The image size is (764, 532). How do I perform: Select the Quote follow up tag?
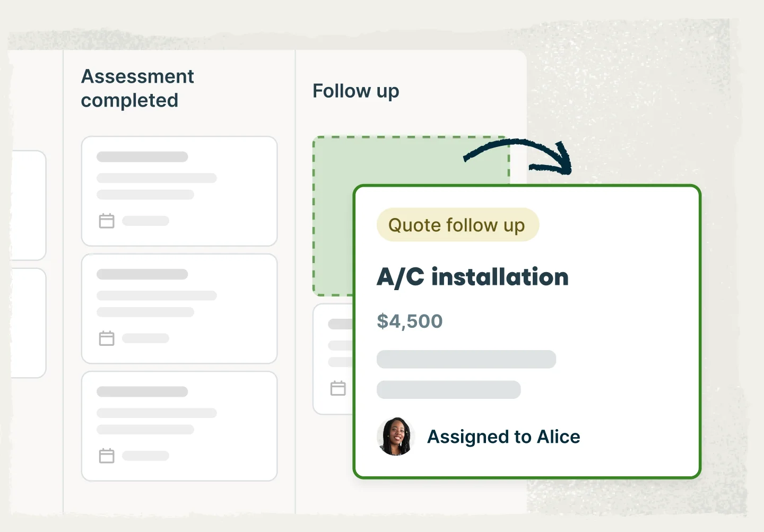click(457, 225)
